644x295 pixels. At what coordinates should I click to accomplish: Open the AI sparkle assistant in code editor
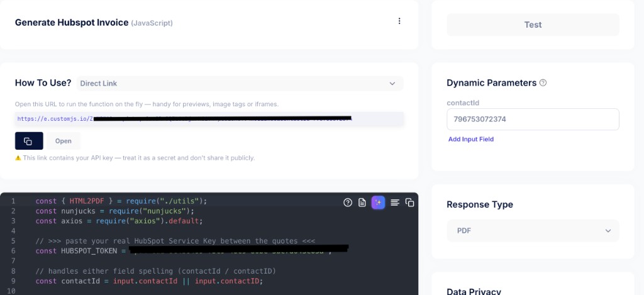tap(378, 202)
